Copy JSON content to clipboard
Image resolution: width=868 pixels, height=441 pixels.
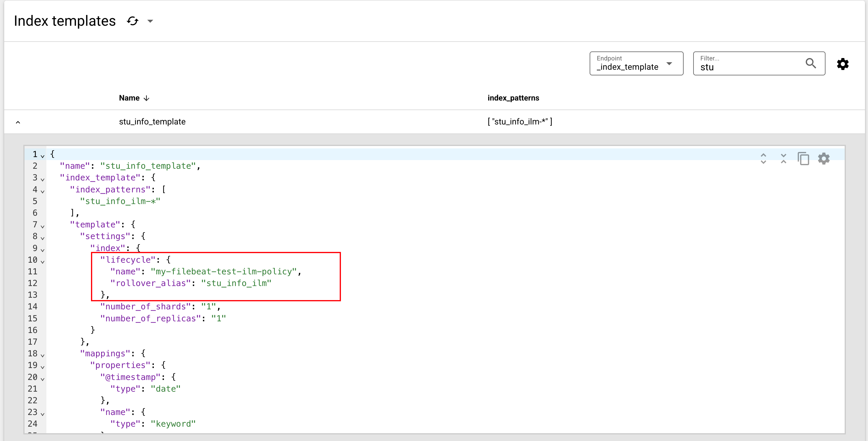point(803,159)
